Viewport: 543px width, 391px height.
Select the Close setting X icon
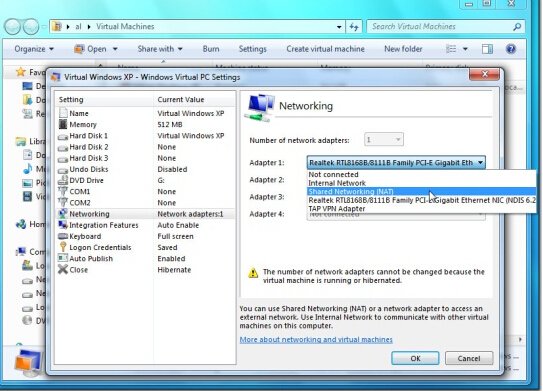[x=63, y=269]
